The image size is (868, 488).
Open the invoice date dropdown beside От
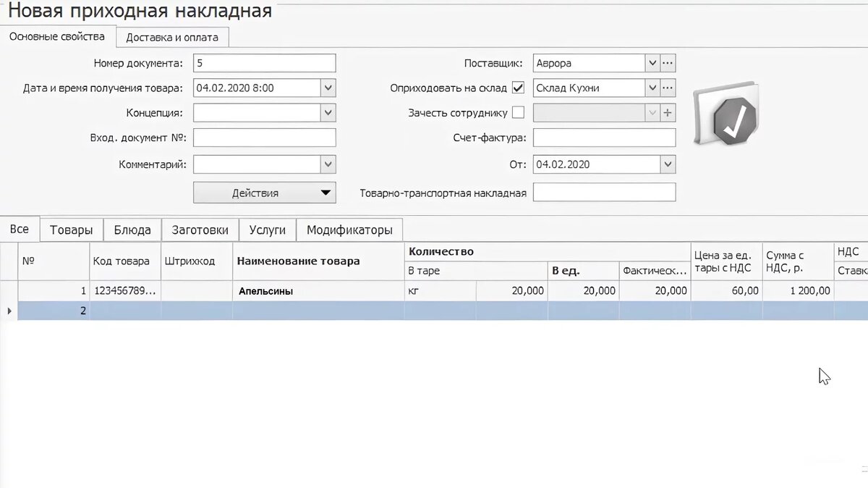666,164
